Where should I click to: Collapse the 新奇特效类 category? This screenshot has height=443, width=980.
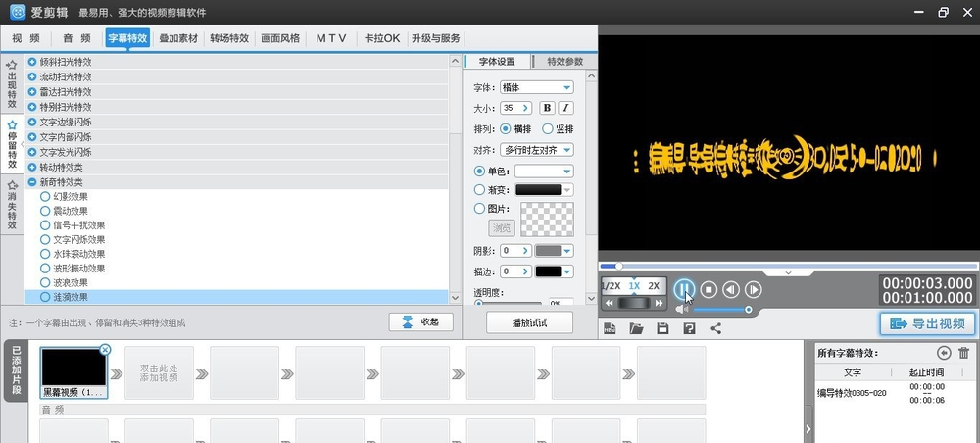point(32,182)
